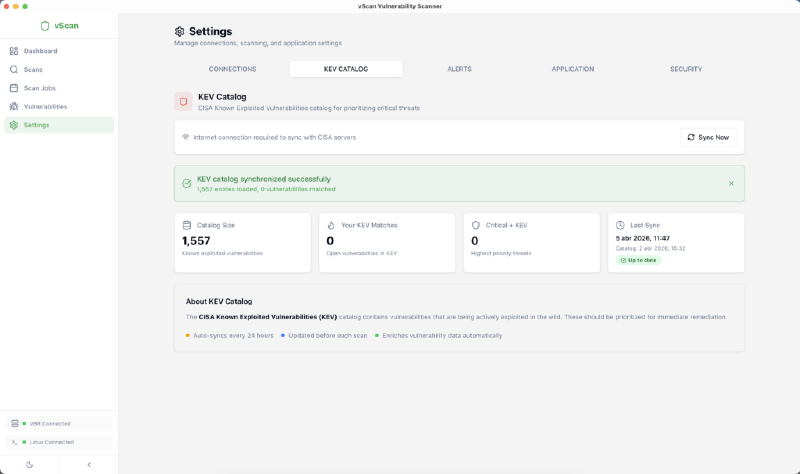Select the KEV Catalog tab
Screen dimensions: 800x474
coord(346,69)
